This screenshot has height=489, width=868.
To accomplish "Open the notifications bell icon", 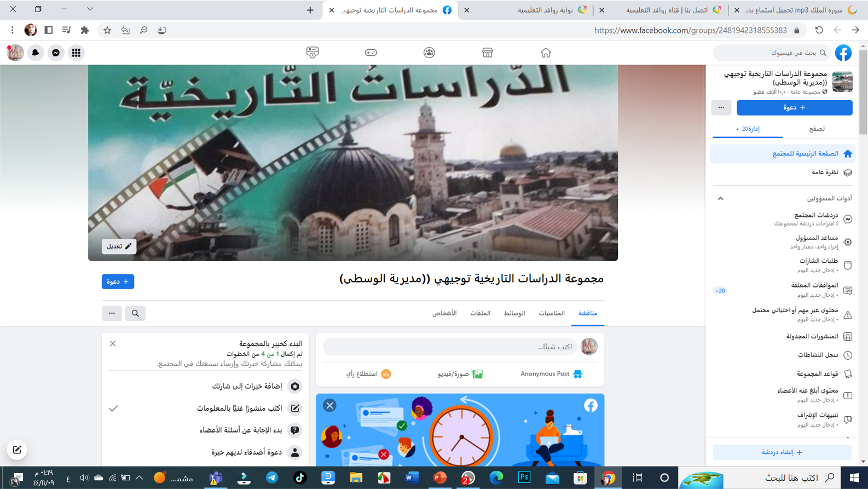I will click(36, 53).
